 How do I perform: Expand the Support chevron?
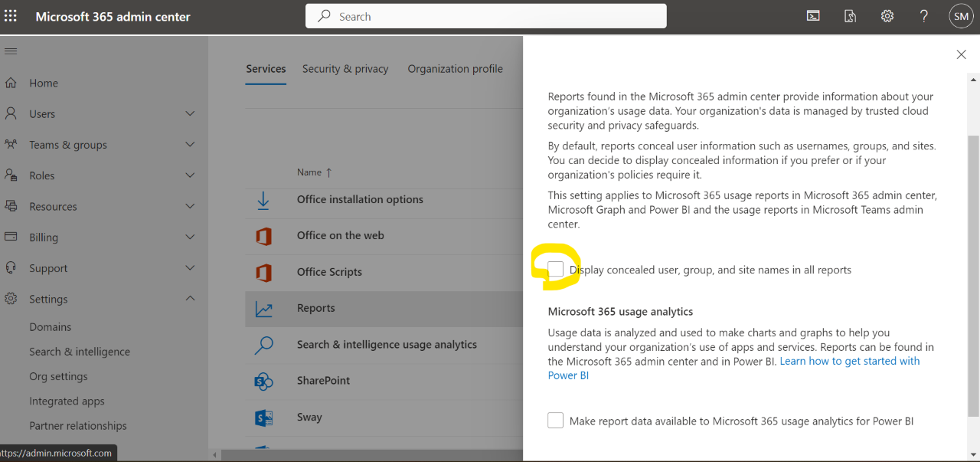pos(190,268)
